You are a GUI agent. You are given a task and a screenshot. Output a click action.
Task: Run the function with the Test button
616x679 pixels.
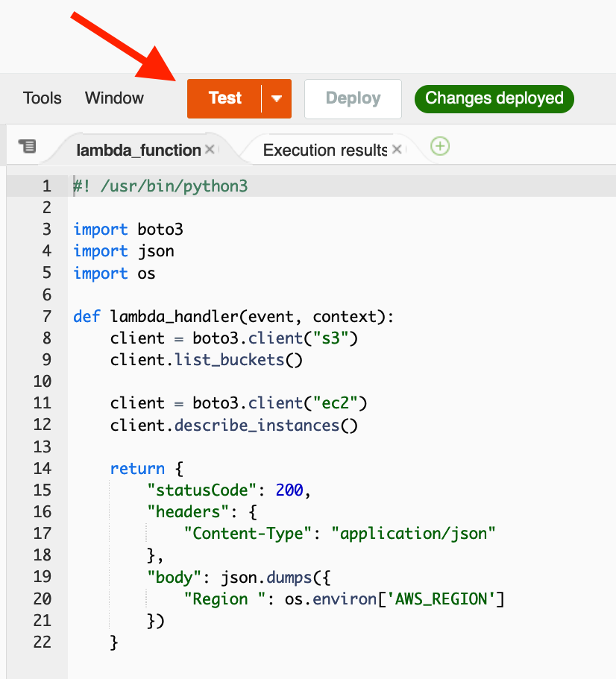pos(224,98)
